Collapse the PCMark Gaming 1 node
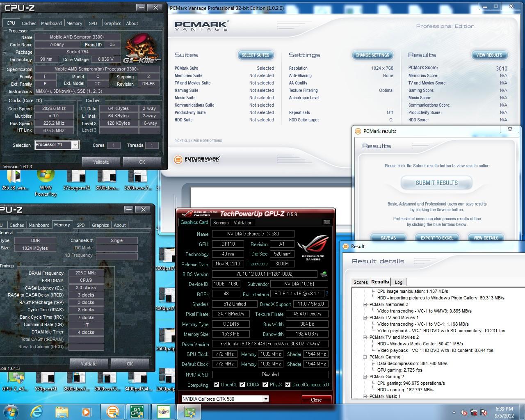The width and height of the screenshot is (525, 420). pos(365,357)
